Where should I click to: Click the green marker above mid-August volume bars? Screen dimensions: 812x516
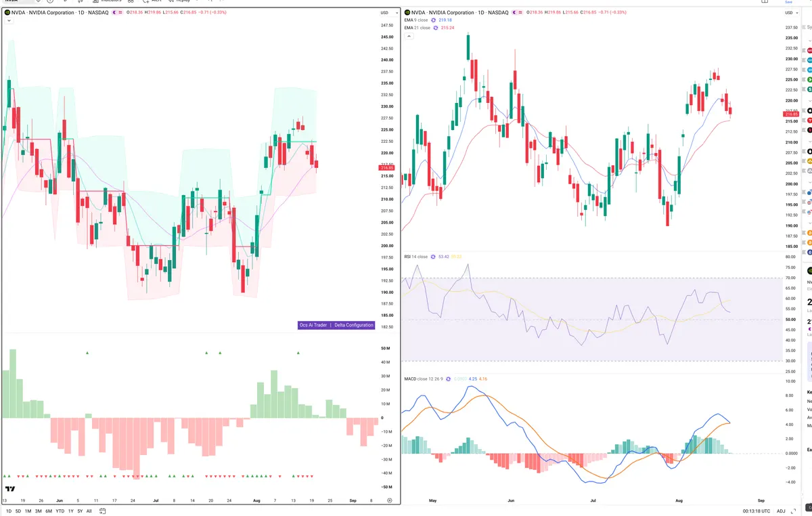click(298, 353)
